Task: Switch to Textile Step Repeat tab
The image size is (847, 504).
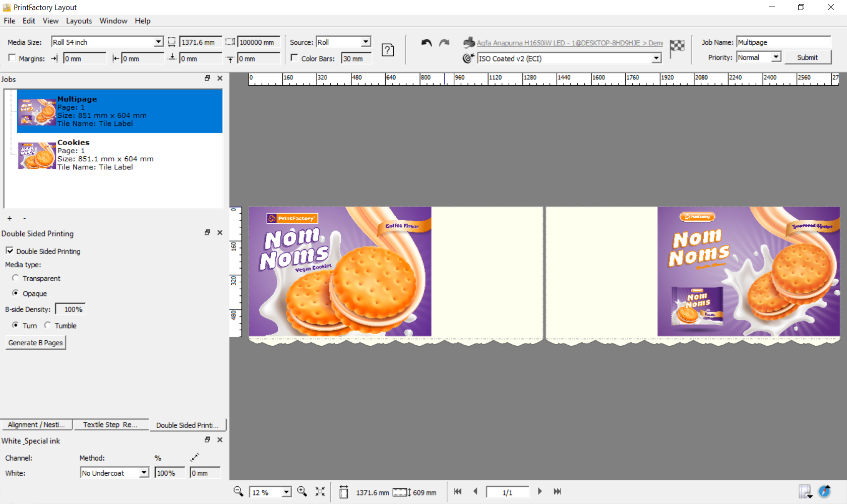Action: coord(110,424)
